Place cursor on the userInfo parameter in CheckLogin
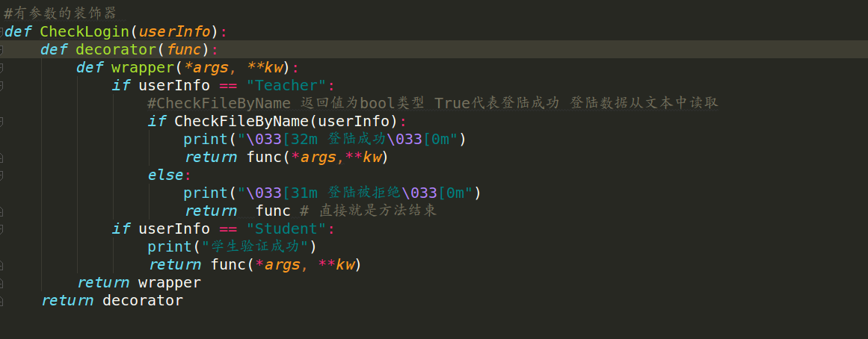 click(174, 31)
